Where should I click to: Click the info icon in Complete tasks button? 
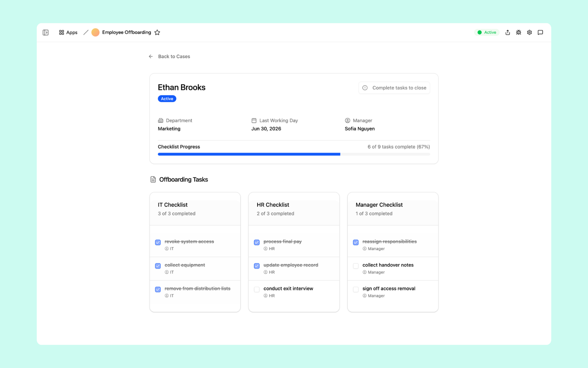click(x=365, y=88)
